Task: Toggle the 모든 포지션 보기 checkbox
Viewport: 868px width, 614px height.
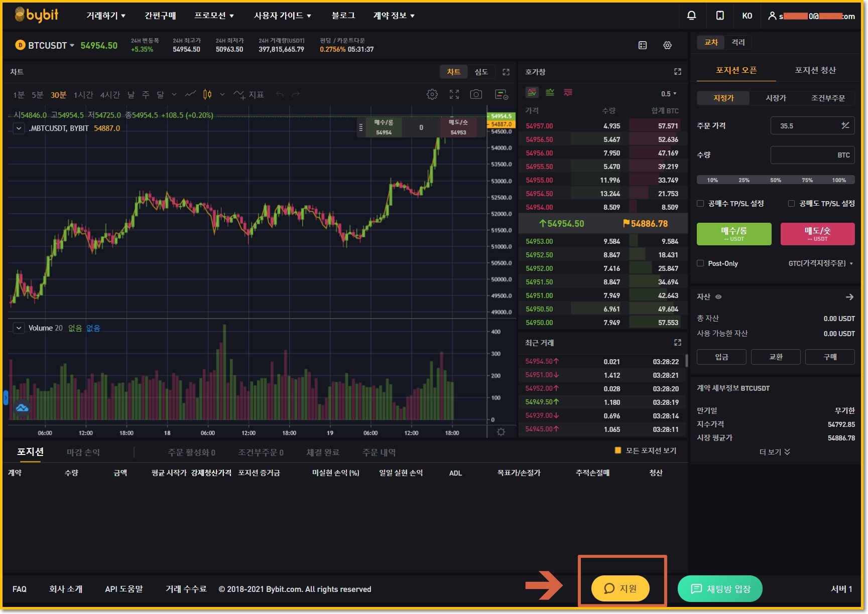Action: pyautogui.click(x=618, y=450)
